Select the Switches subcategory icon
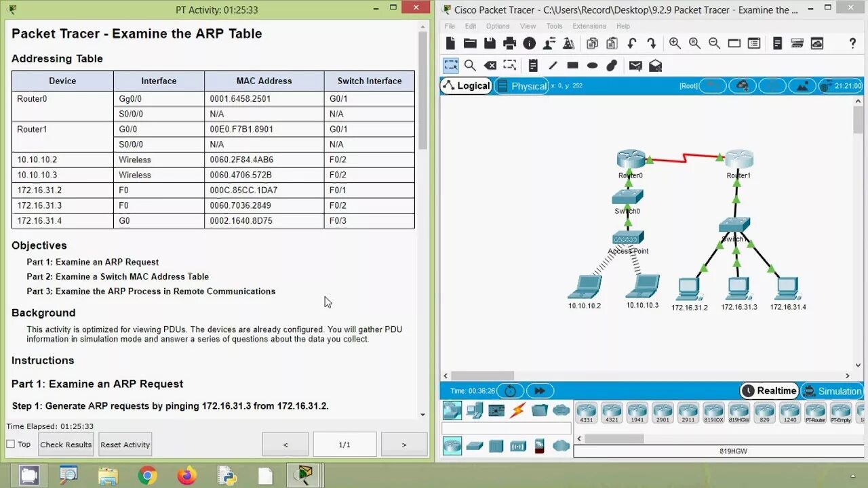The image size is (868, 488). point(475,446)
